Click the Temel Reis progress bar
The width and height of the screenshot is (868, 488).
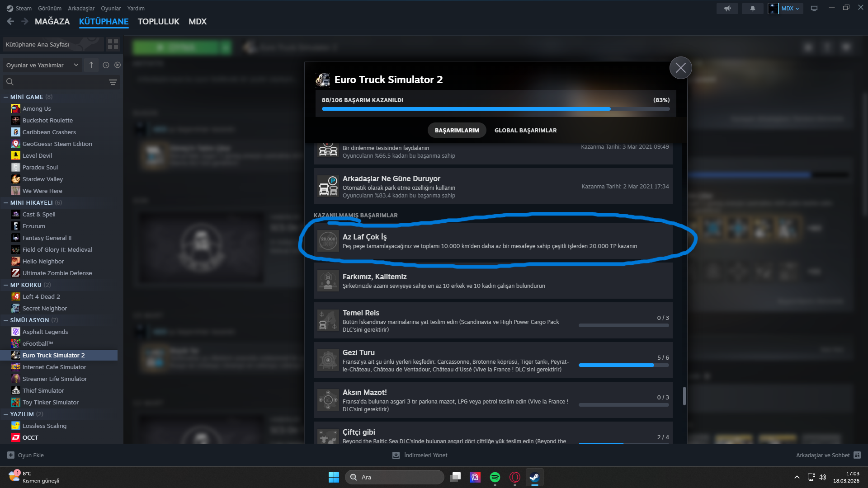624,325
